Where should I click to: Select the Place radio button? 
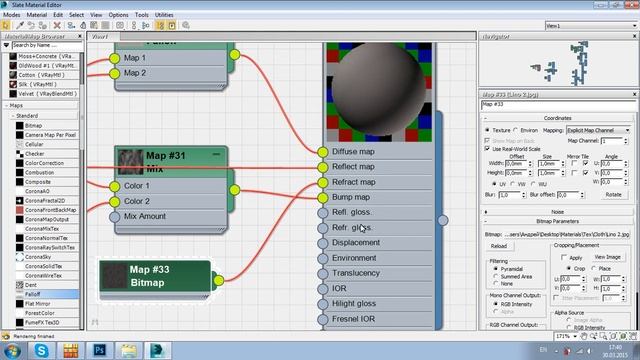tap(594, 269)
